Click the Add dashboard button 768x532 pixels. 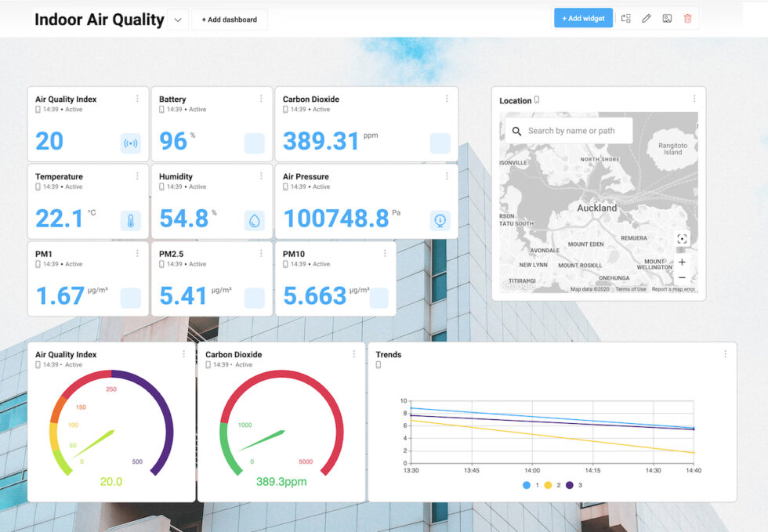coord(229,20)
